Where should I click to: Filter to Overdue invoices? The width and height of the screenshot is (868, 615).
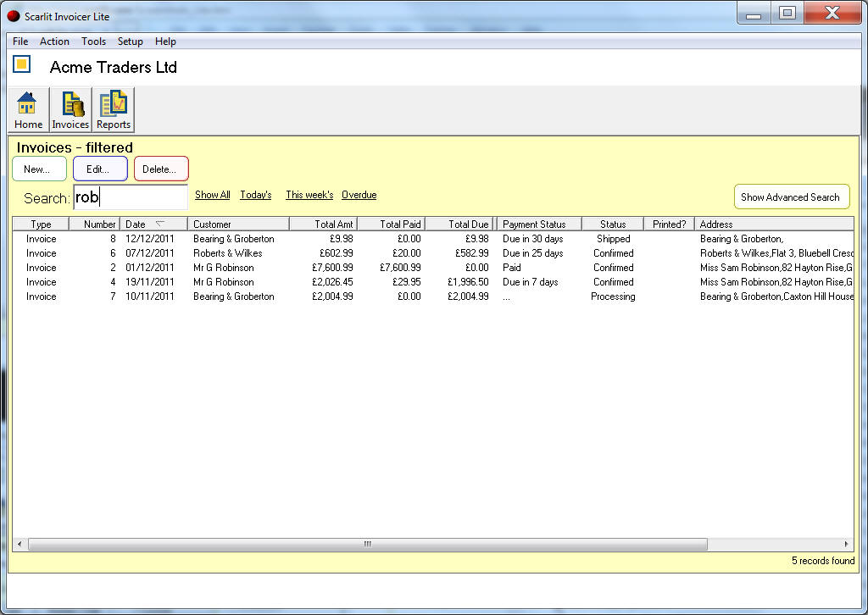click(359, 194)
